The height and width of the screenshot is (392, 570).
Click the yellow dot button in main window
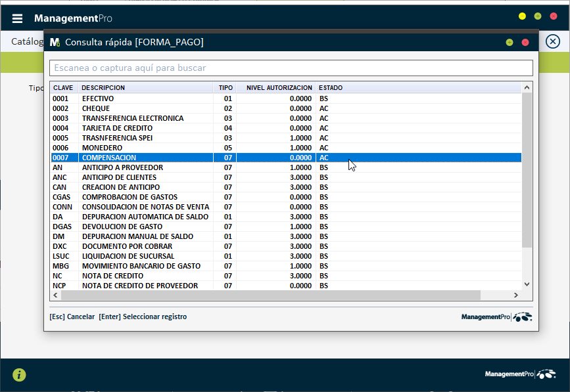coord(522,16)
